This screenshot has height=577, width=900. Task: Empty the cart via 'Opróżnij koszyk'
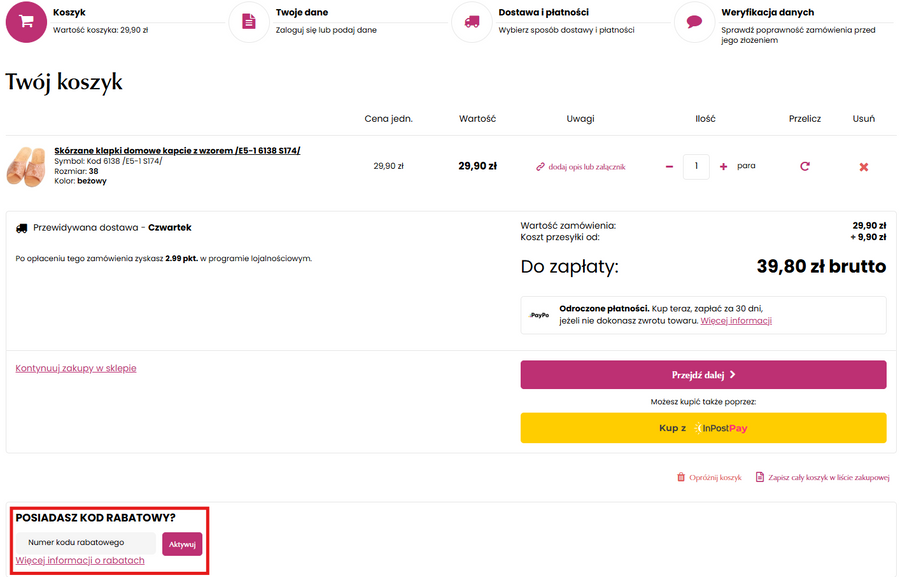709,478
